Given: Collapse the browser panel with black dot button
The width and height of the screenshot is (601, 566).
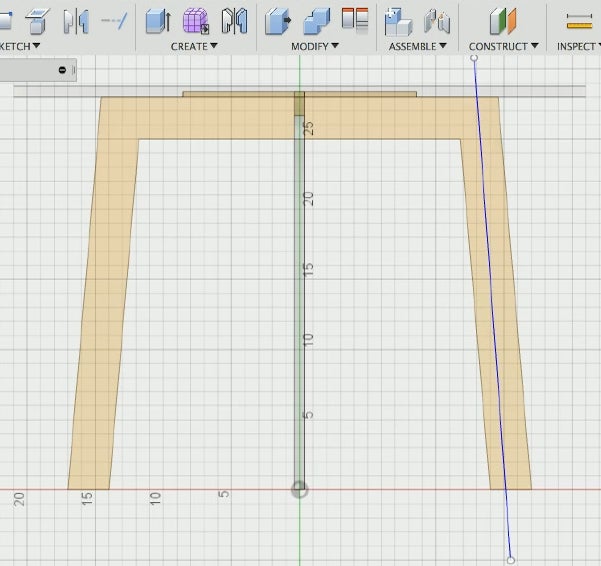Looking at the screenshot, I should 62,70.
